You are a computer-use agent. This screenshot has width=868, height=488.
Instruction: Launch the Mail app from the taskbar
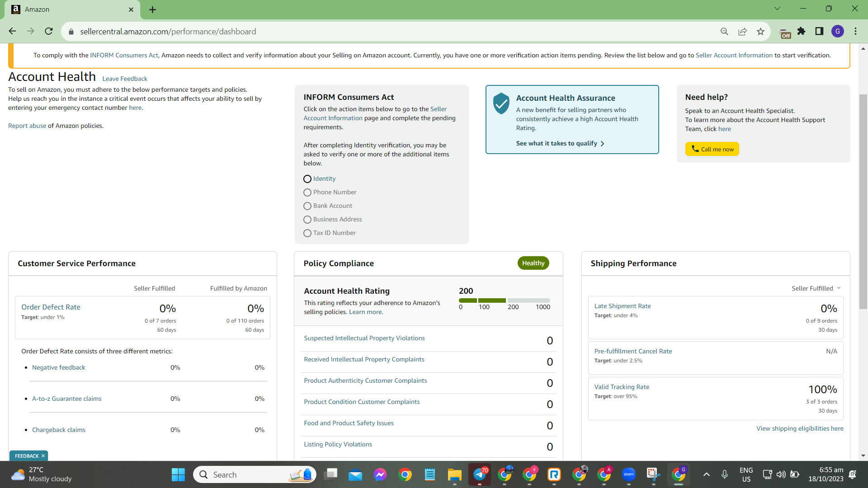click(355, 474)
